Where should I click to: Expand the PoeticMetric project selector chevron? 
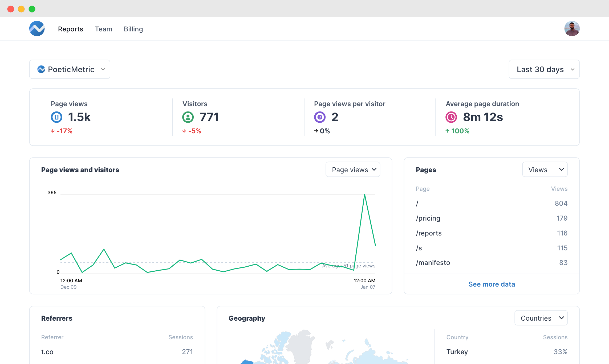[103, 69]
